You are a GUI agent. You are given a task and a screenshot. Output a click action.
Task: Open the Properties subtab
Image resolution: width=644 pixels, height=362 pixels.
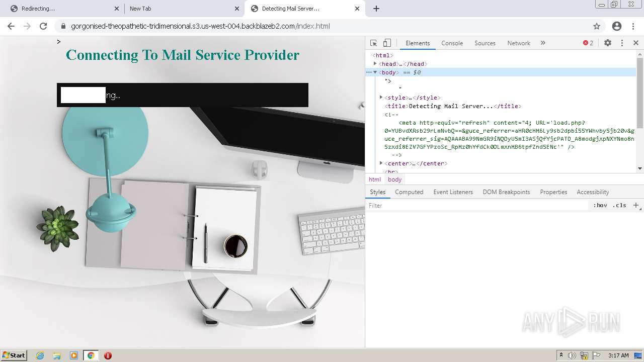tap(553, 192)
